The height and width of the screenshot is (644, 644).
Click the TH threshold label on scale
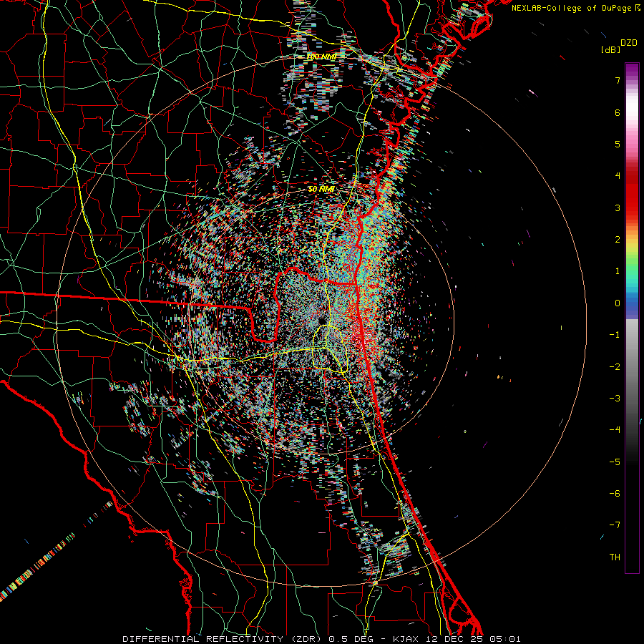tap(615, 557)
